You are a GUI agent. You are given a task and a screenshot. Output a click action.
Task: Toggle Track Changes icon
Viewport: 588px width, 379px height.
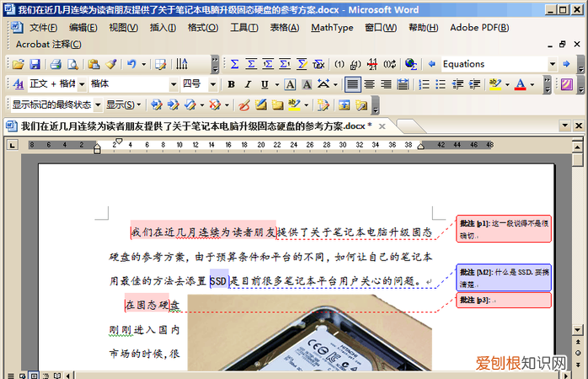323,105
